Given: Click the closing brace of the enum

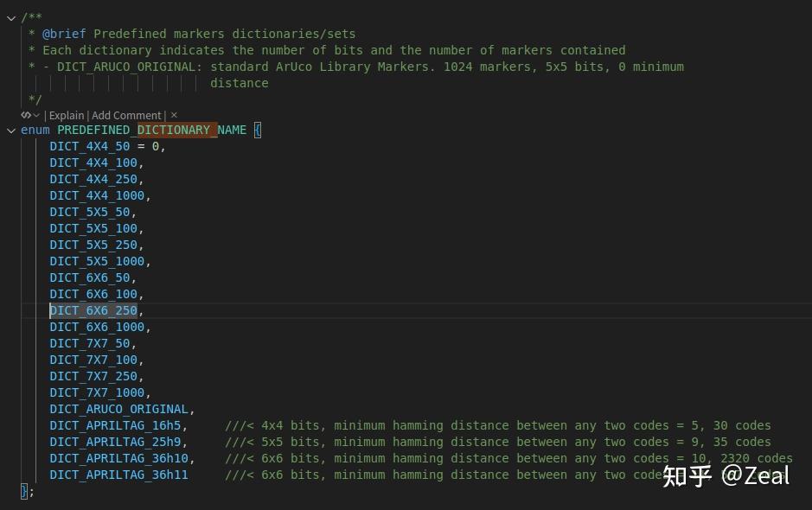Looking at the screenshot, I should coord(24,491).
